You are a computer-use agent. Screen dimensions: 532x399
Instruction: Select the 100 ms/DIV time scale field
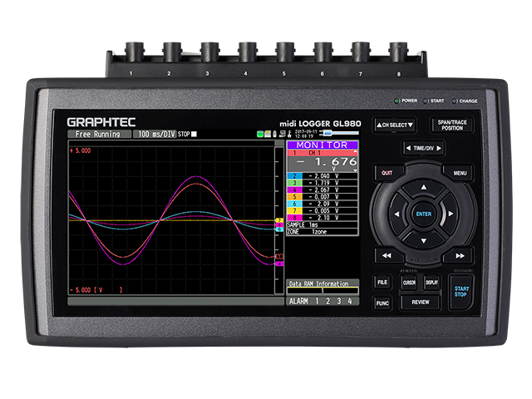pyautogui.click(x=155, y=134)
